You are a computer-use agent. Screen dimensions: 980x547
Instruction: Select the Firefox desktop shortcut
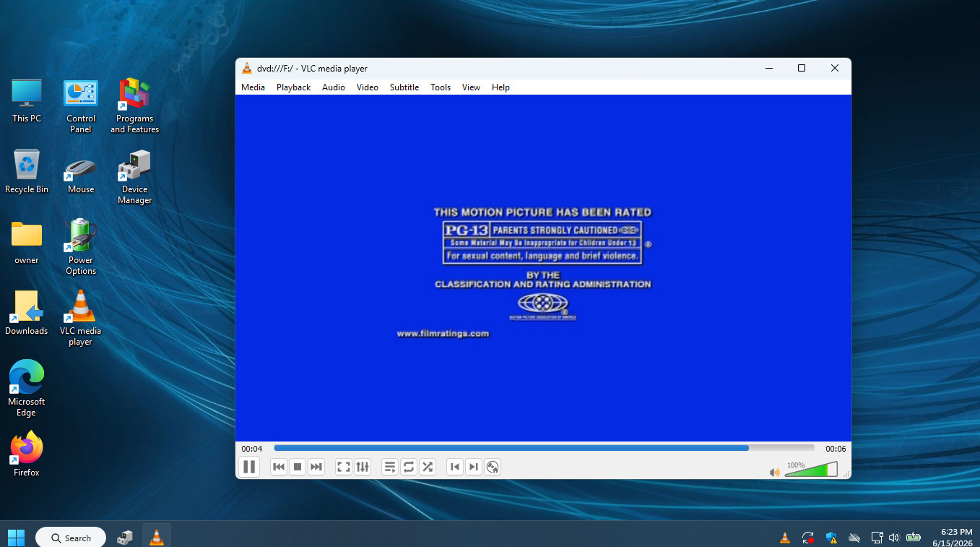pos(27,455)
